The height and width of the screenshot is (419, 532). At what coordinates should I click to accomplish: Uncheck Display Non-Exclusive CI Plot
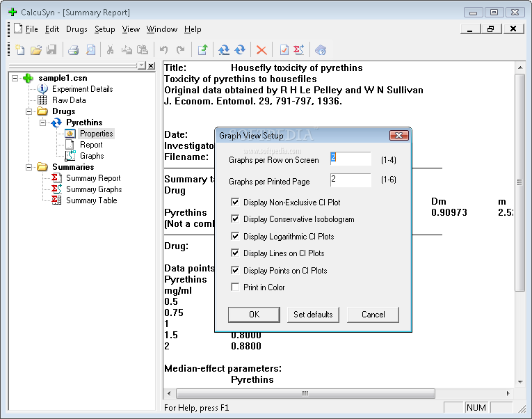click(x=235, y=202)
